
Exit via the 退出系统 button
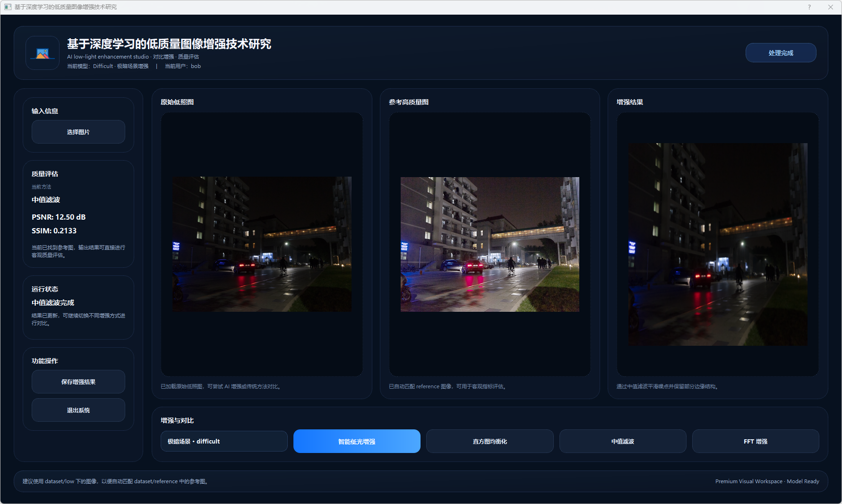pyautogui.click(x=78, y=410)
